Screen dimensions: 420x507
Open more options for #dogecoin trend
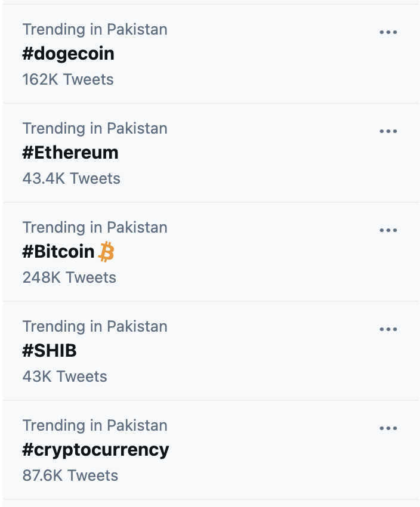[388, 32]
